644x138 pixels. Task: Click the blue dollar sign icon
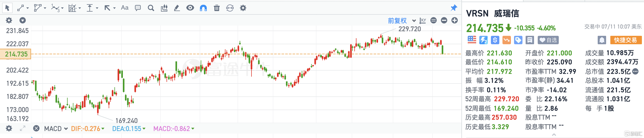pos(495,40)
